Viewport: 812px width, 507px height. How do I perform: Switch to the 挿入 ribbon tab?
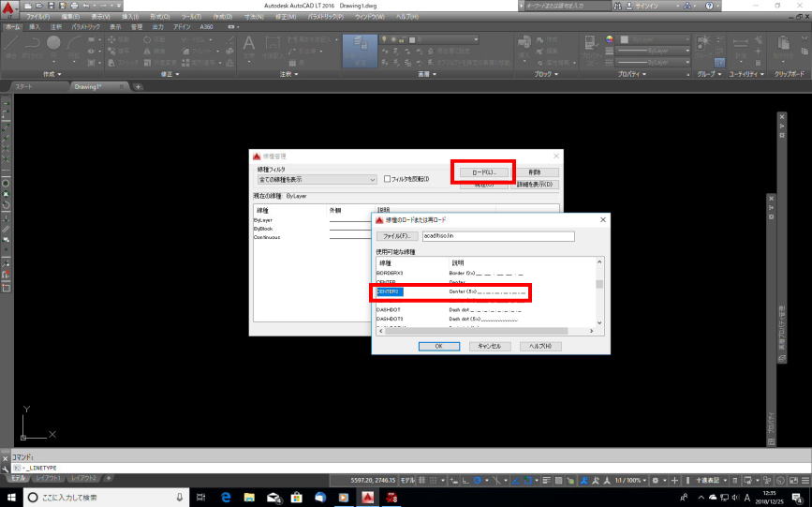click(34, 26)
